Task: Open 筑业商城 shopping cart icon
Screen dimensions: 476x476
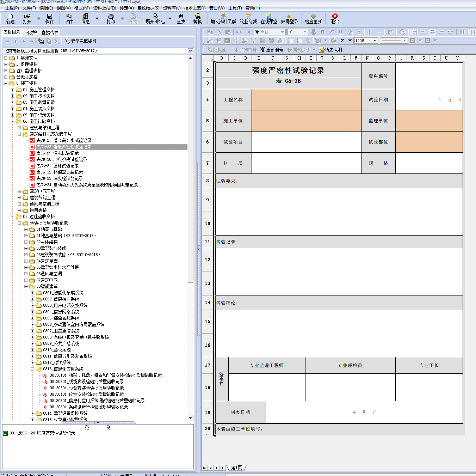Action: 248,16
